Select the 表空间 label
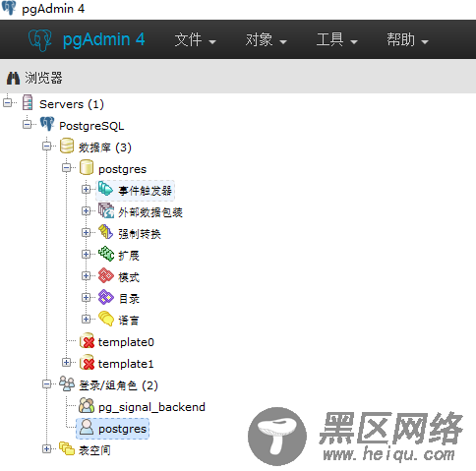Image resolution: width=476 pixels, height=471 pixels. click(x=94, y=450)
